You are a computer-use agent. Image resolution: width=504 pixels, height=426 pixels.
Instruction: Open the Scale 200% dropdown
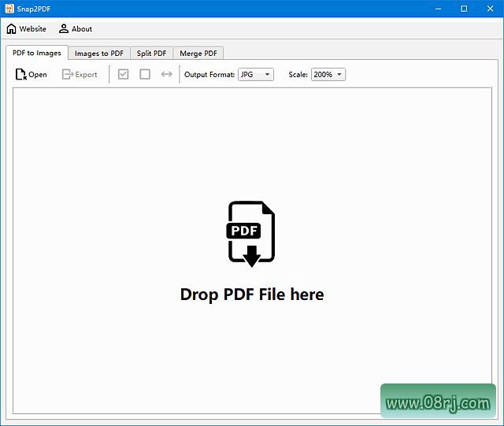coord(328,75)
